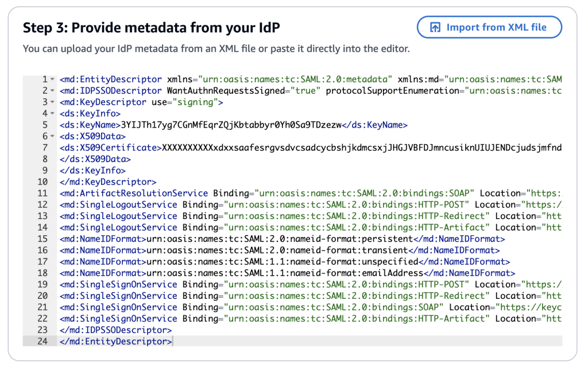The width and height of the screenshot is (588, 369).
Task: Collapse the md:EntityDescriptor fold arrow on line 1
Action: tap(52, 79)
